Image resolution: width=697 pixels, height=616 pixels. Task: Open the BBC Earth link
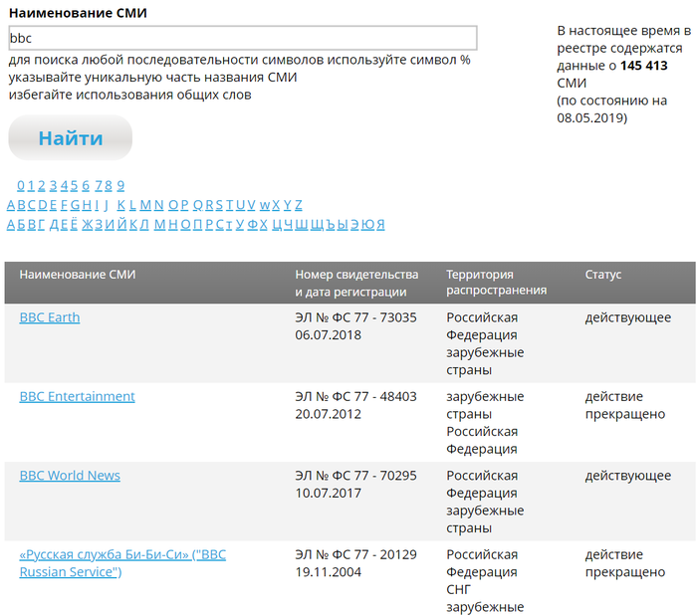click(x=50, y=317)
